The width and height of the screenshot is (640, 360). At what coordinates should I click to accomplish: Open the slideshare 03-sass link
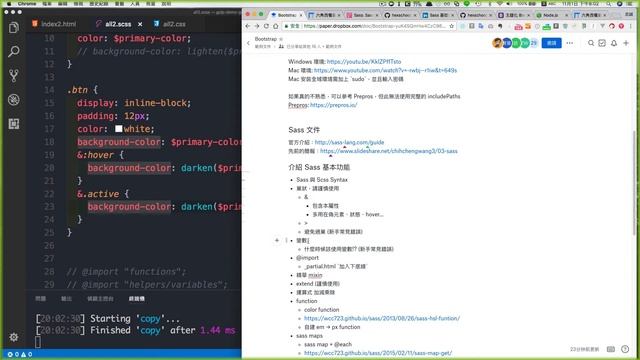(389, 151)
